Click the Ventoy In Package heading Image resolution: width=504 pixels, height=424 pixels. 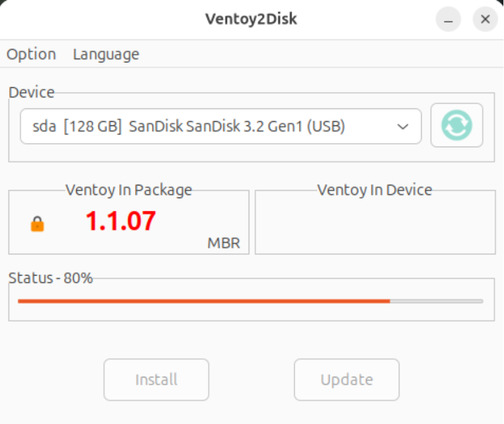128,190
